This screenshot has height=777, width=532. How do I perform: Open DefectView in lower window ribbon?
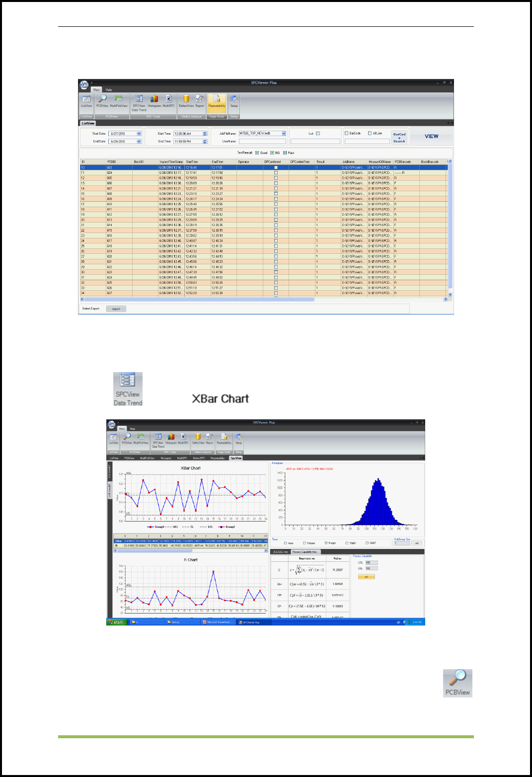coord(198,439)
